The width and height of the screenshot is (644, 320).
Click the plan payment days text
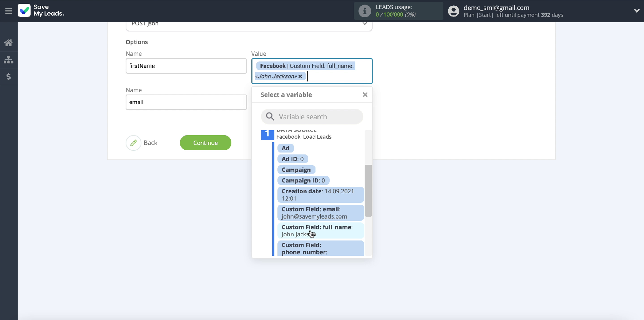click(x=513, y=15)
